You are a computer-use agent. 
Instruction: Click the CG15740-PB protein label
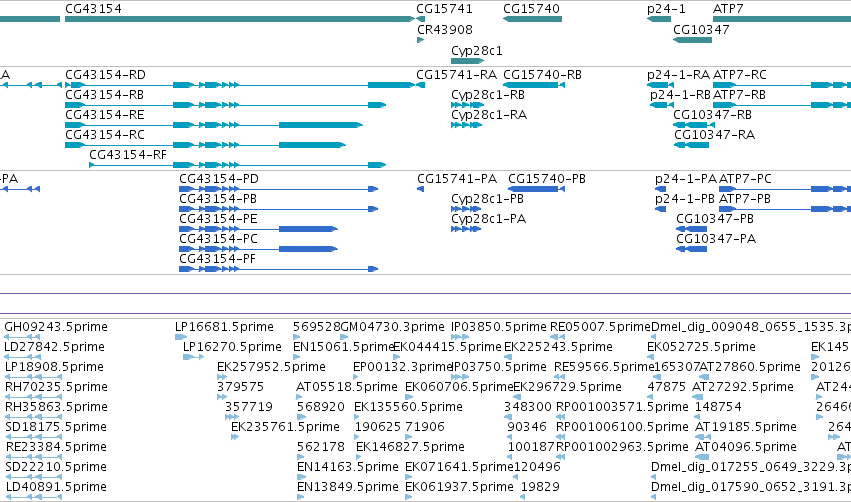[x=547, y=179]
